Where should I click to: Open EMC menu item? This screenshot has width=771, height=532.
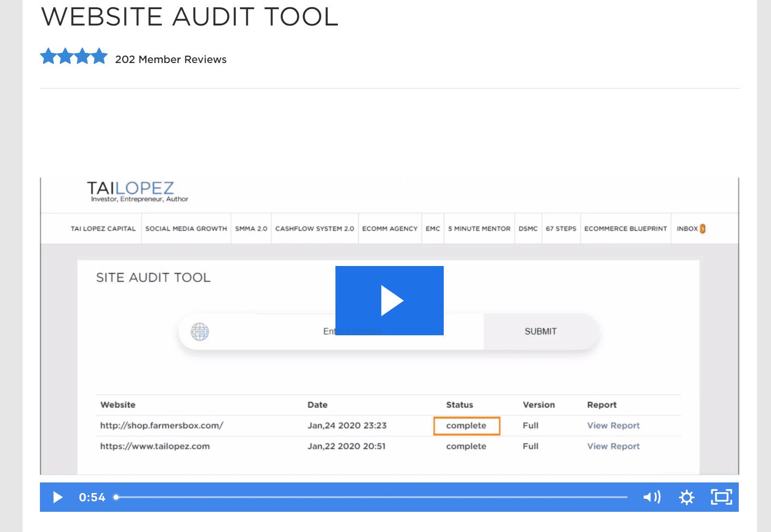[x=433, y=228]
